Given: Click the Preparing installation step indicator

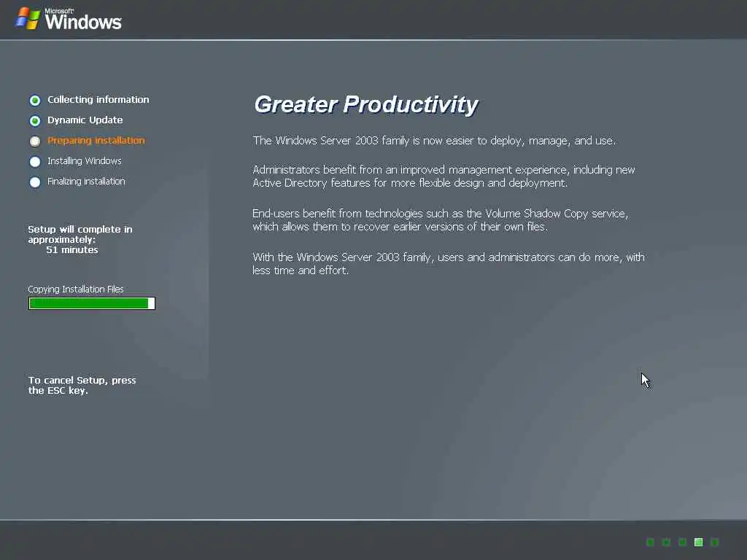Looking at the screenshot, I should (35, 141).
